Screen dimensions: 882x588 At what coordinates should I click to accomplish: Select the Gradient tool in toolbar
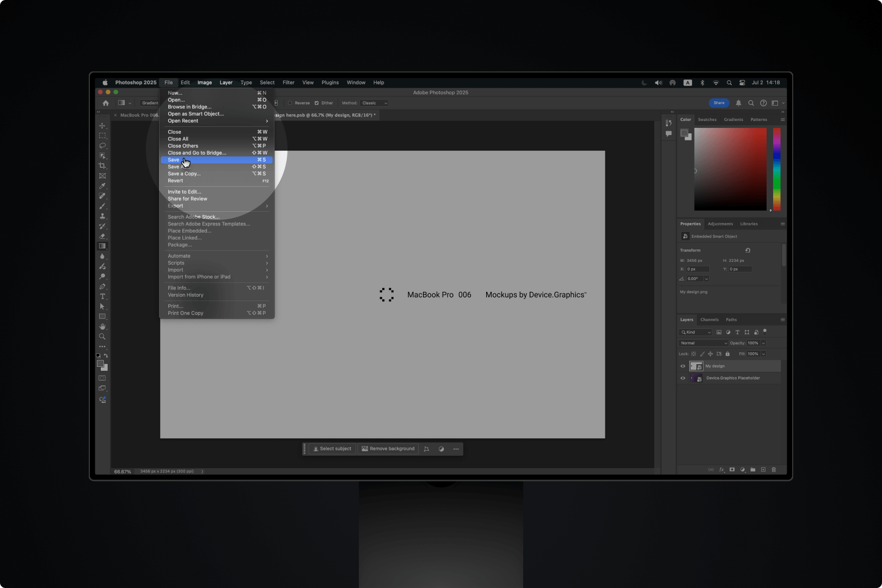(102, 246)
